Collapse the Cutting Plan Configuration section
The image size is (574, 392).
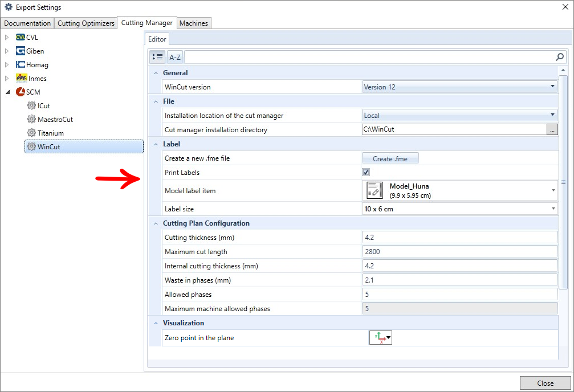(x=156, y=224)
